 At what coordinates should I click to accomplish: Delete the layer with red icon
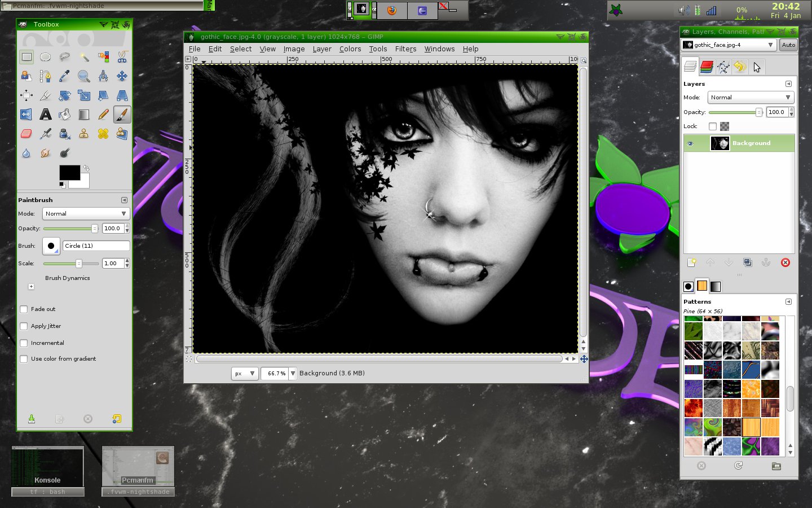click(x=785, y=262)
